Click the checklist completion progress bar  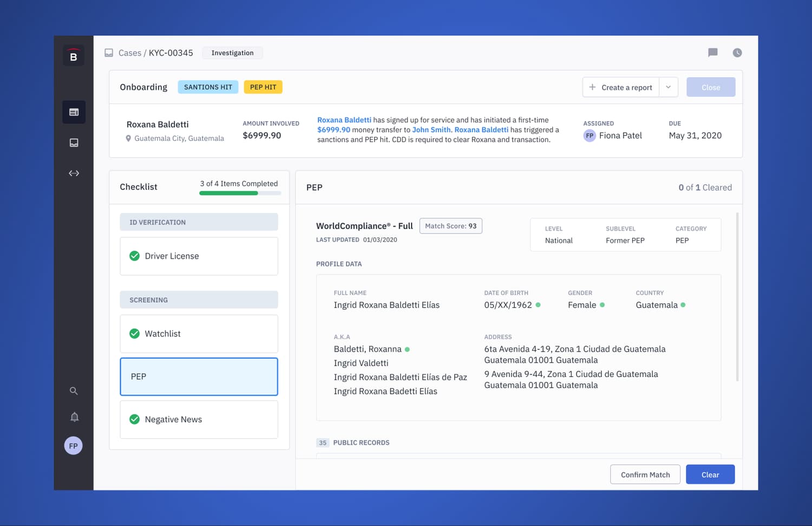coord(240,193)
